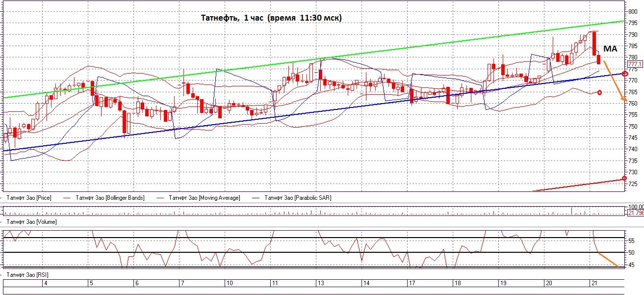Select date 7 on the time axis
Viewport: 644px width, 295px height.
[182, 283]
